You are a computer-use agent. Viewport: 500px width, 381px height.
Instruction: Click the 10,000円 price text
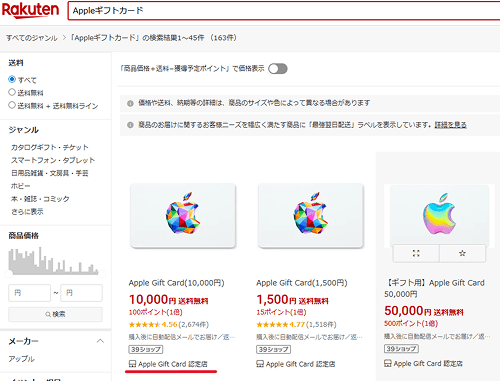click(152, 300)
